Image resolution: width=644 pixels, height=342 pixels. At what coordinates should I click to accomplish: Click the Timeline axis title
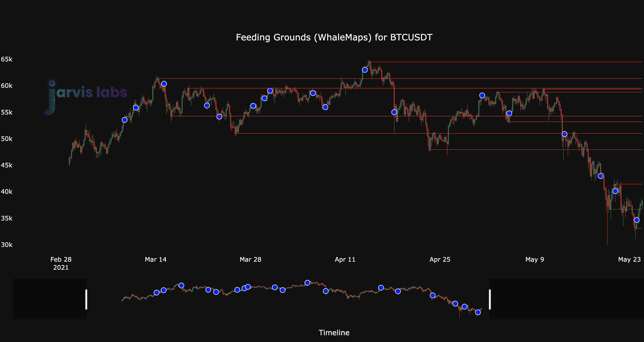pos(334,333)
